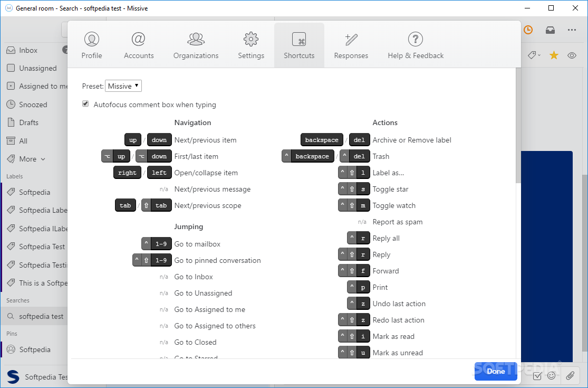Click the dialog vertical scrollbar
This screenshot has height=388, width=588.
point(518,125)
